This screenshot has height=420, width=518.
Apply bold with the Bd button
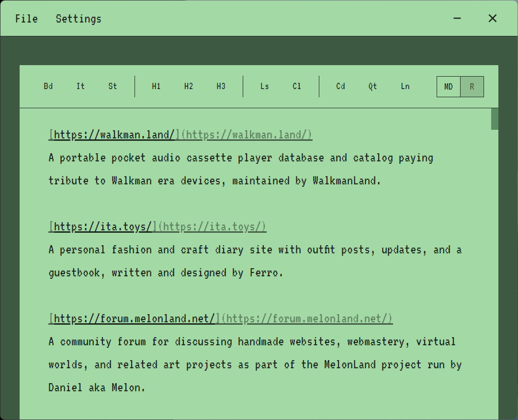[48, 87]
